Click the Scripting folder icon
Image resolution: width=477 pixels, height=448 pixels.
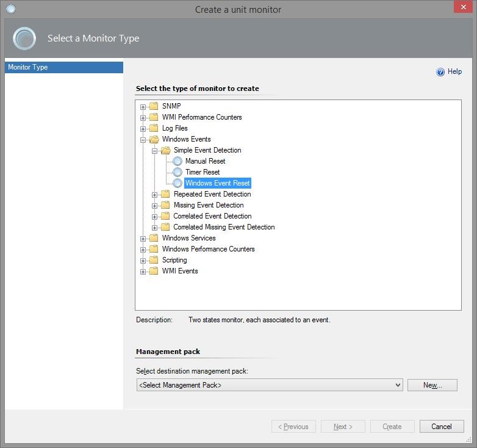(x=154, y=260)
